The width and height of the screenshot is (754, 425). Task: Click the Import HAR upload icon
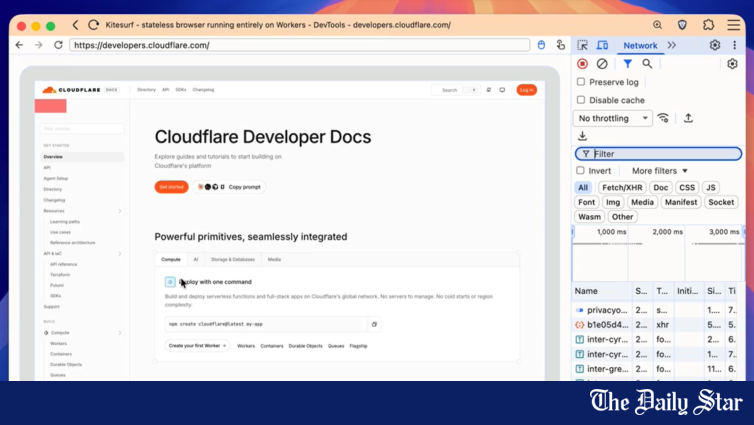click(688, 118)
